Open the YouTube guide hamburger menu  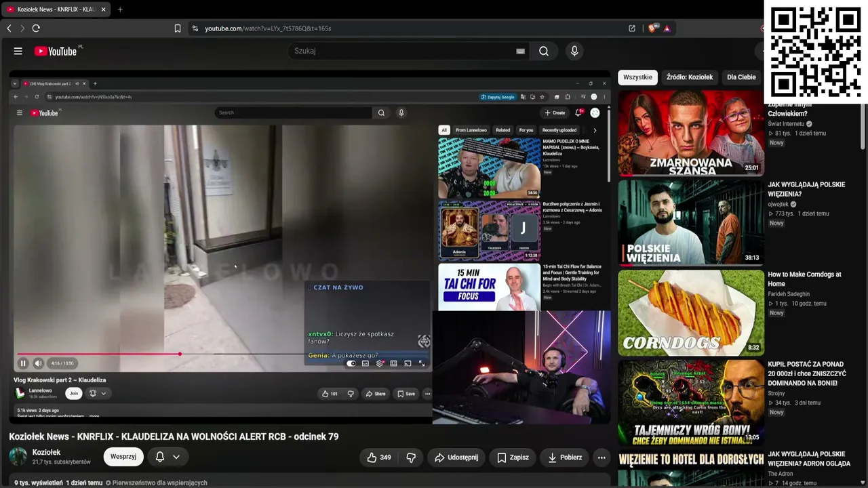[18, 51]
